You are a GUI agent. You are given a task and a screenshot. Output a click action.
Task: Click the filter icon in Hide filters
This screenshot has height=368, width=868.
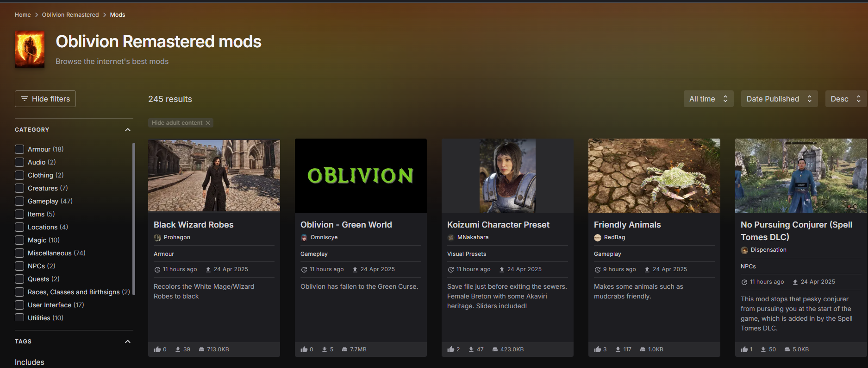[x=25, y=99]
